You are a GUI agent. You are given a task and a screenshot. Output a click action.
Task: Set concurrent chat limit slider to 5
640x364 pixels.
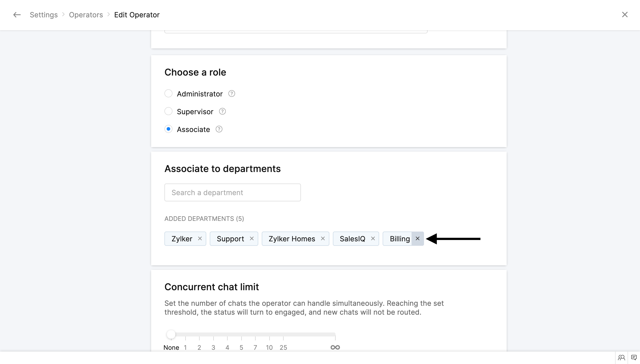pos(241,335)
